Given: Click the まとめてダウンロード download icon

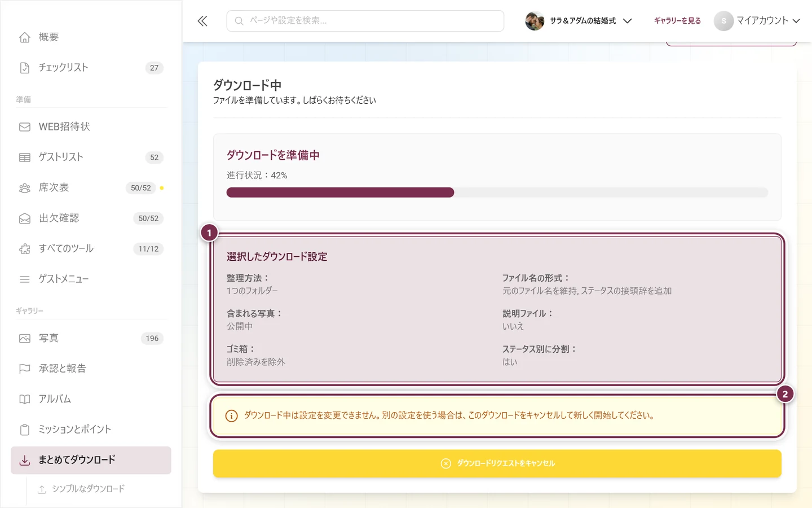Looking at the screenshot, I should click(24, 461).
